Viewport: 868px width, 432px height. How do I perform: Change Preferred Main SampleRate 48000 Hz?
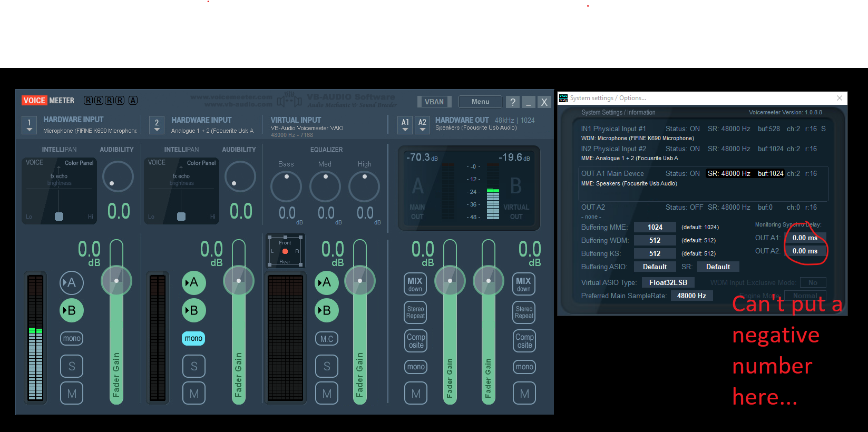tap(692, 296)
